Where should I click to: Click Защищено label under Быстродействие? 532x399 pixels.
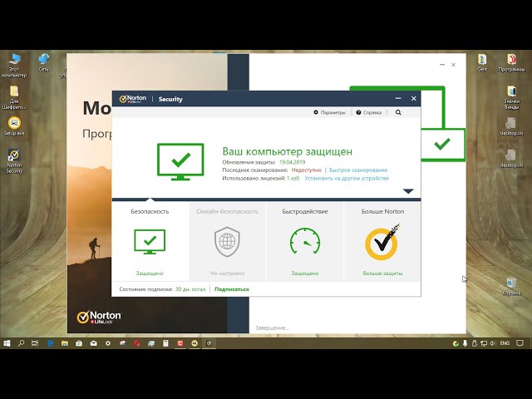(305, 273)
